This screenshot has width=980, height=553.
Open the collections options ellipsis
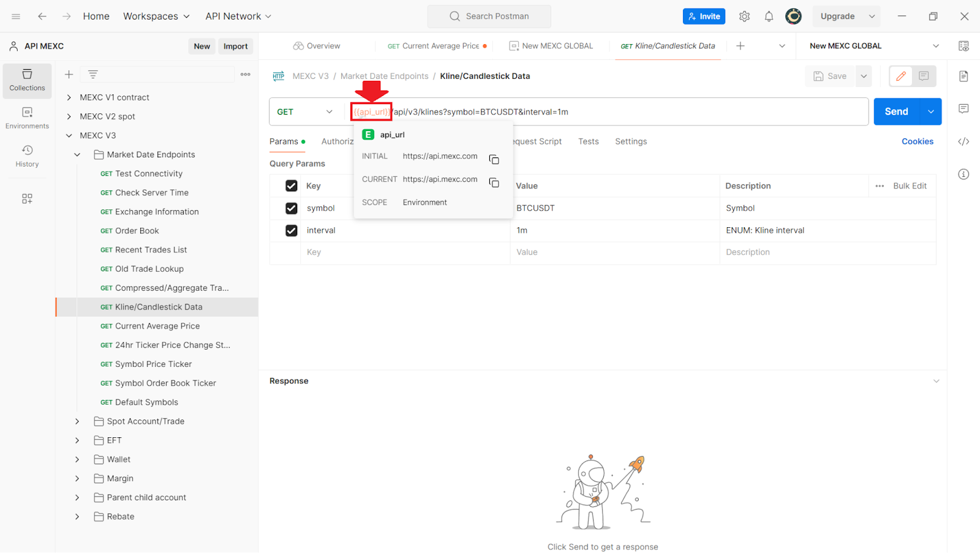[246, 74]
